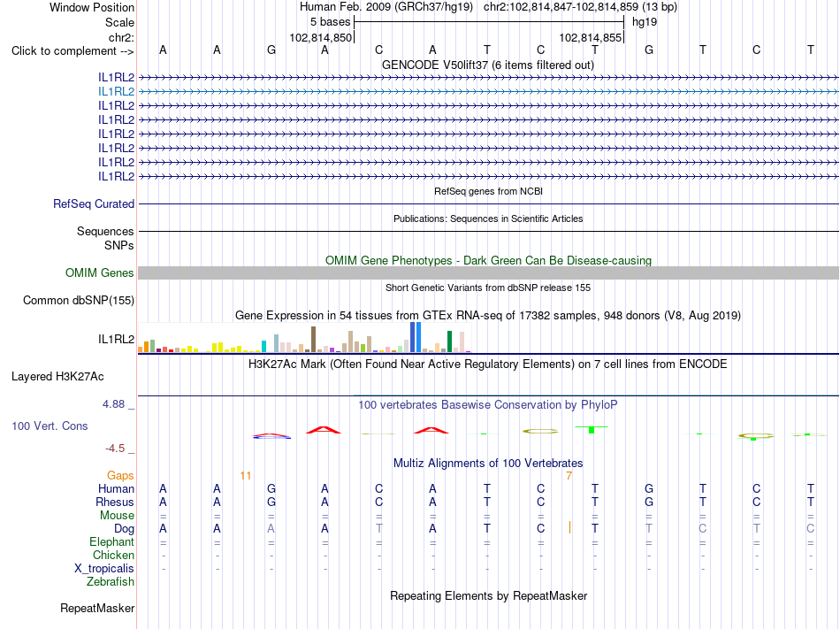The height and width of the screenshot is (629, 840).
Task: Click 'Short Genetic Variants from dbSNP release 155' title
Action: 488,288
